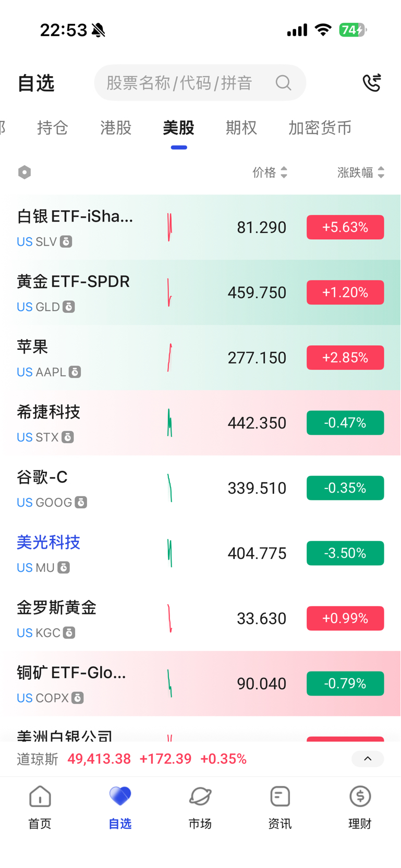This screenshot has width=401, height=868.
Task: Sort list by price (价格)
Action: pyautogui.click(x=270, y=173)
